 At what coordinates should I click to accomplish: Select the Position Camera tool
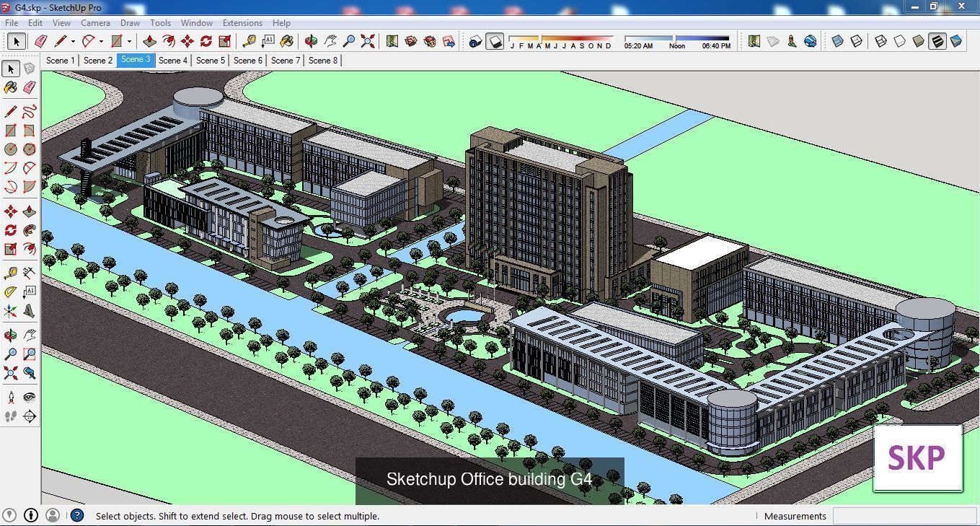click(x=10, y=398)
